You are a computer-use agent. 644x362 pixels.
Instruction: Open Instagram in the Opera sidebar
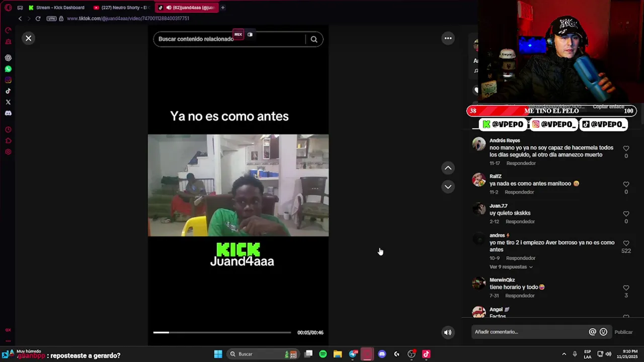pyautogui.click(x=8, y=80)
